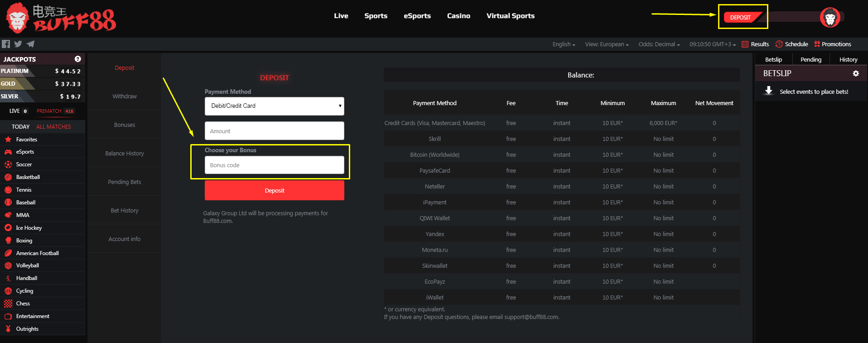Expand the English language dropdown

tap(564, 44)
